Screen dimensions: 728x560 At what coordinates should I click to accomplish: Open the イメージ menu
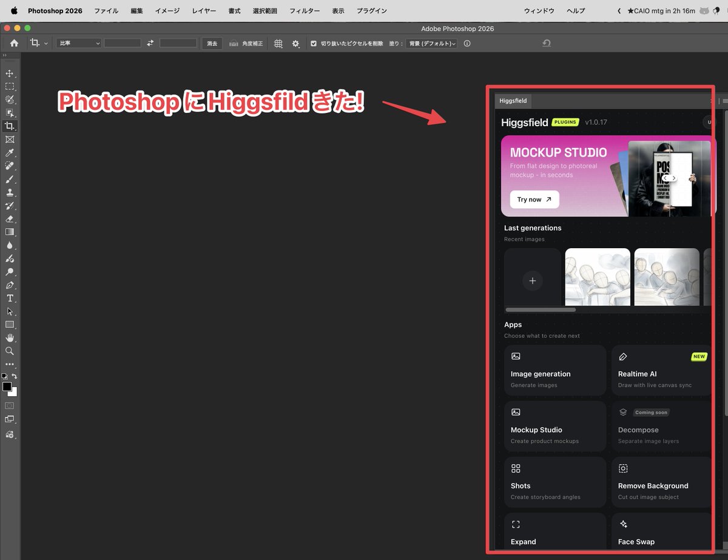coord(167,11)
